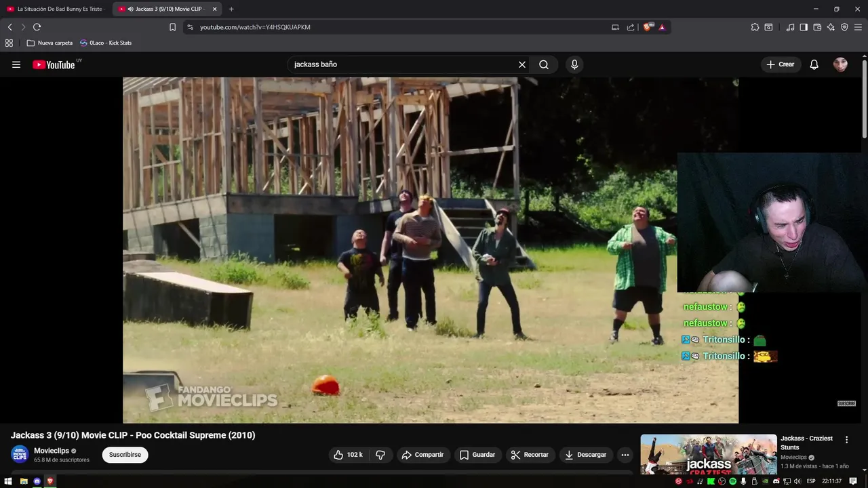Click Brave browser taskbar icon
Viewport: 868px width, 488px height.
50,481
